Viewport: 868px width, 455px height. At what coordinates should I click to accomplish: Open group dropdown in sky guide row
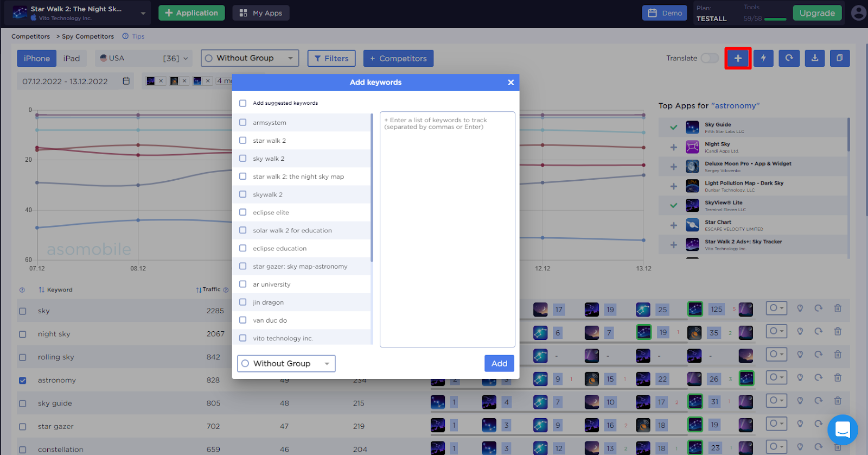tap(776, 400)
